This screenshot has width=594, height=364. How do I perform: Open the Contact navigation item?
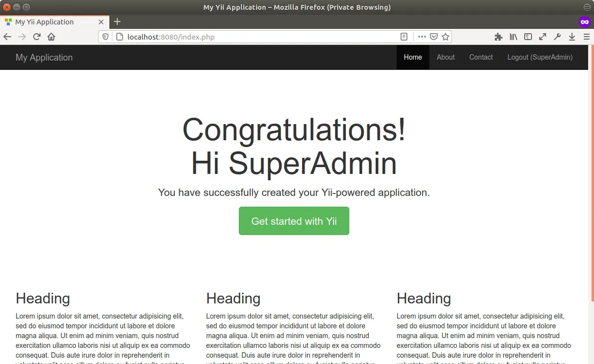(x=481, y=57)
